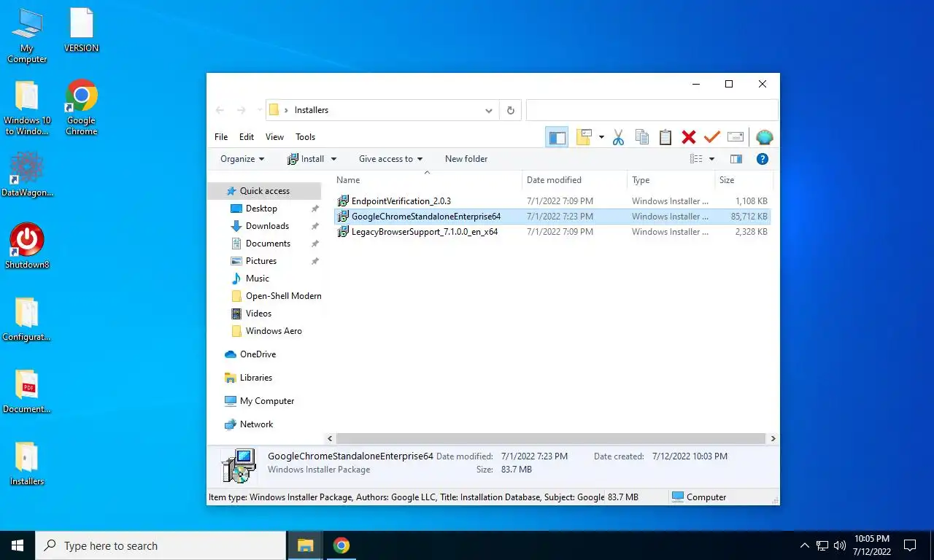Open Documents in the navigation pane
Viewport: 934px width, 560px height.
268,244
